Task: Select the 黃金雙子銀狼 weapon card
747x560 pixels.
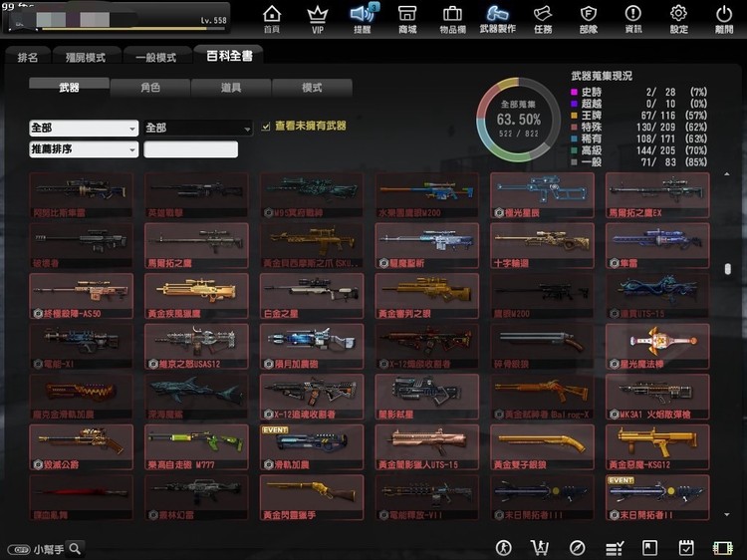Action: (542, 447)
